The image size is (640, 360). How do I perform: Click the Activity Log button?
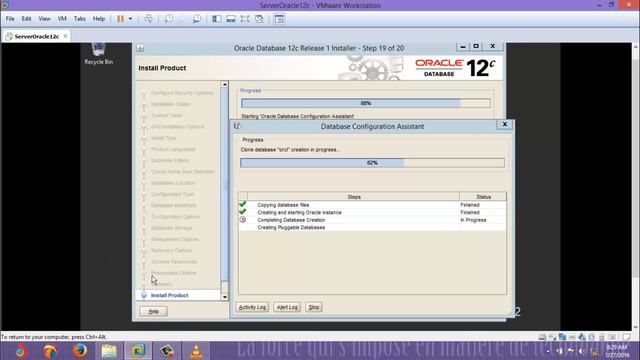[x=252, y=307]
